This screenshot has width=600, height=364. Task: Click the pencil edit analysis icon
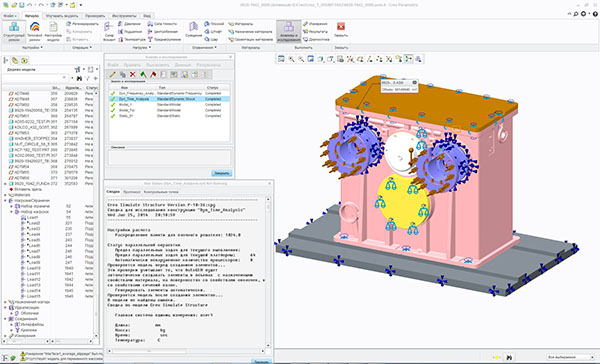point(112,74)
